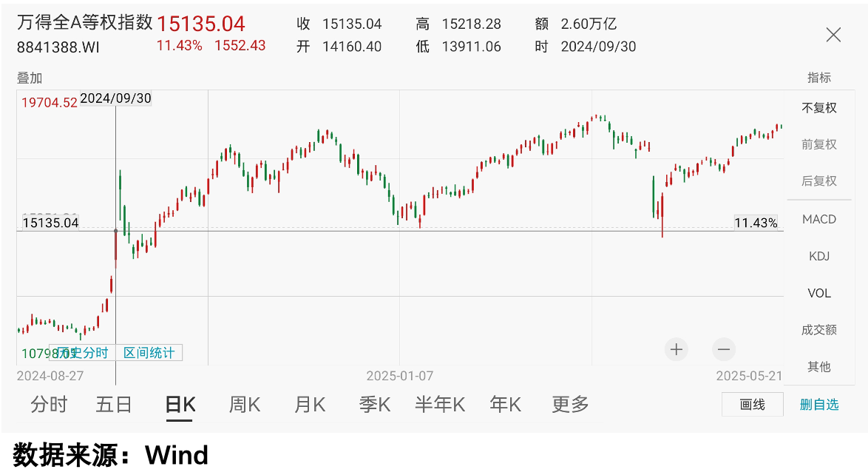Show the KDJ indicator
The height and width of the screenshot is (475, 868).
click(819, 257)
